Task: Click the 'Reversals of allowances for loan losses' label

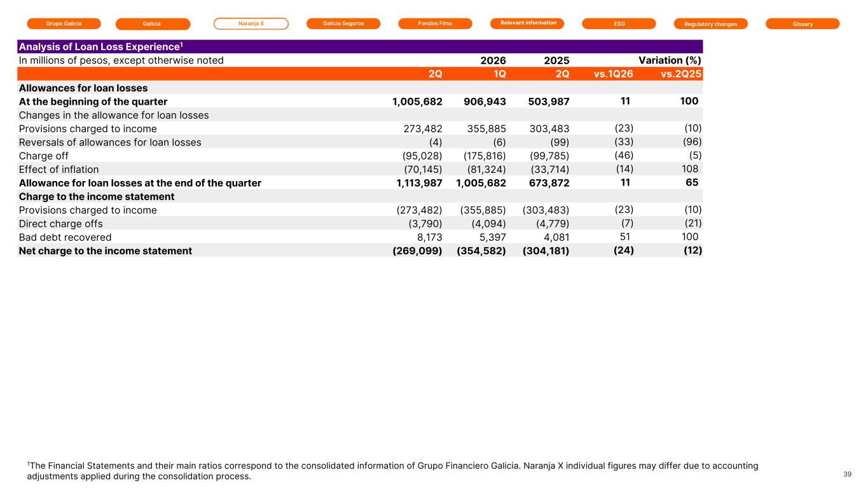Action: [110, 142]
